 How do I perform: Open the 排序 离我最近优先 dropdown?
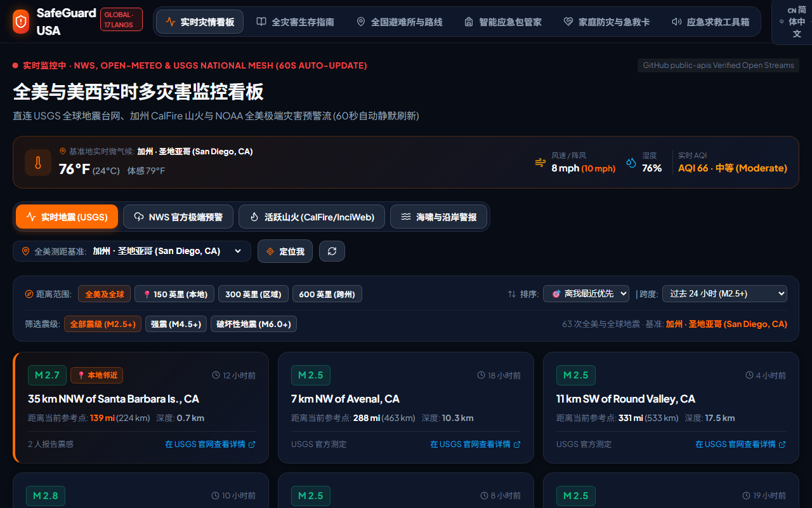[x=586, y=293]
